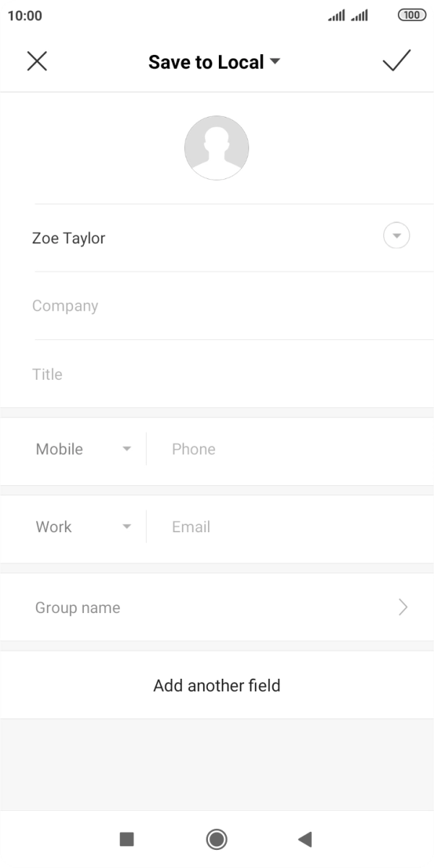
Task: Tap the Android back triangle icon
Action: (305, 838)
